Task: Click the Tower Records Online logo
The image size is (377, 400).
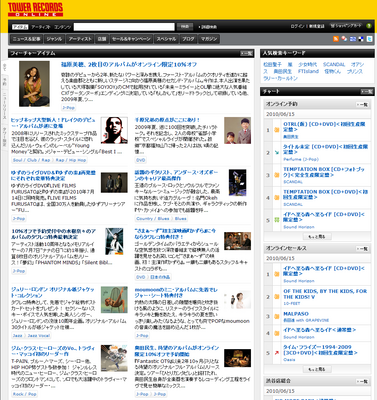Action: click(x=35, y=9)
